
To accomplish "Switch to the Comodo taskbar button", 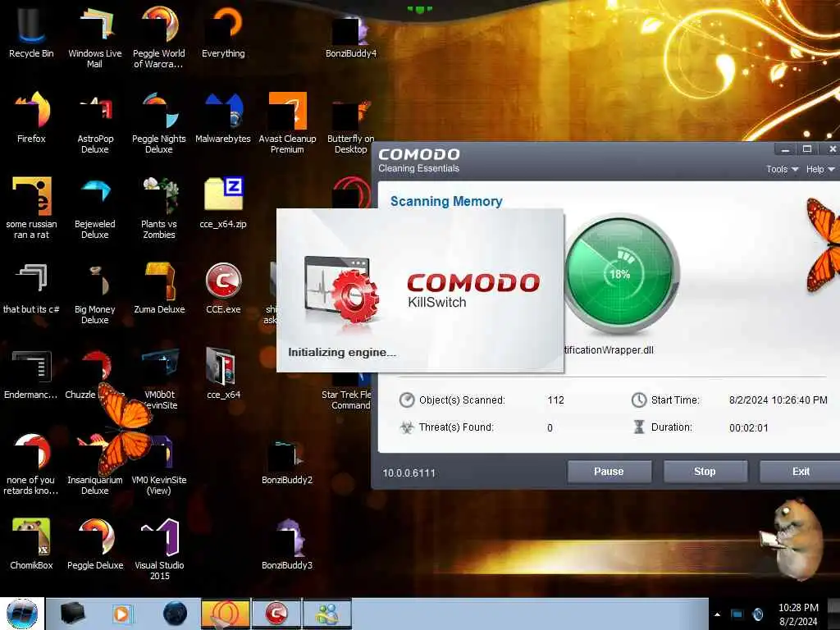I will point(276,614).
